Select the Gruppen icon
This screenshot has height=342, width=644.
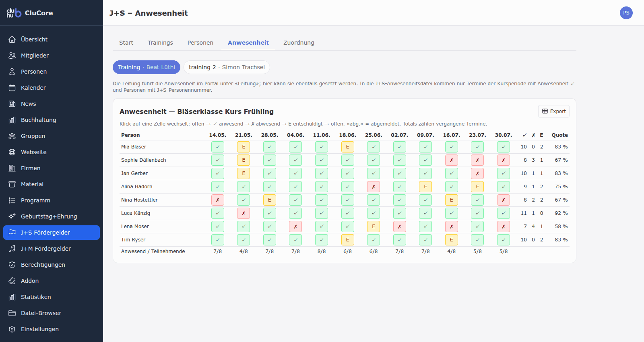[12, 136]
